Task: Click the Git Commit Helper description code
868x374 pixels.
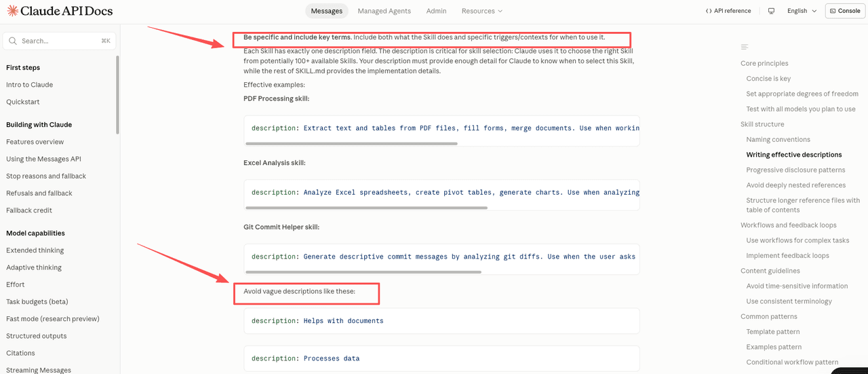Action: [x=443, y=257]
